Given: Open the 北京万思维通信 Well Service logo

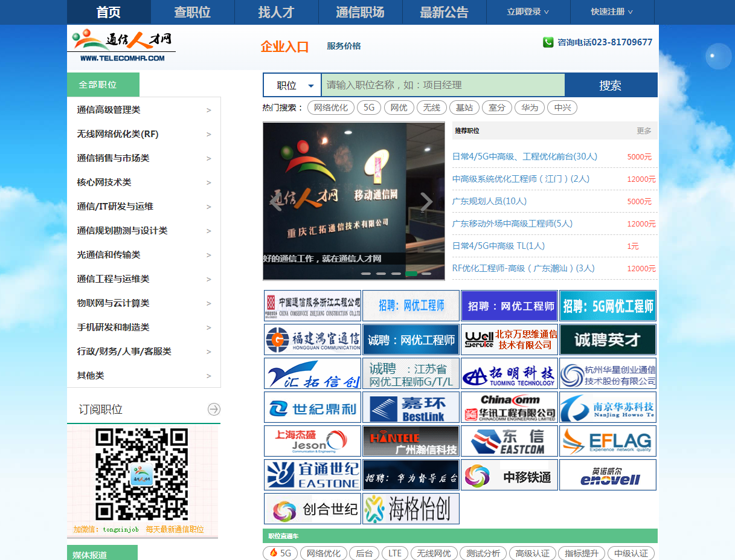Looking at the screenshot, I should coord(509,340).
